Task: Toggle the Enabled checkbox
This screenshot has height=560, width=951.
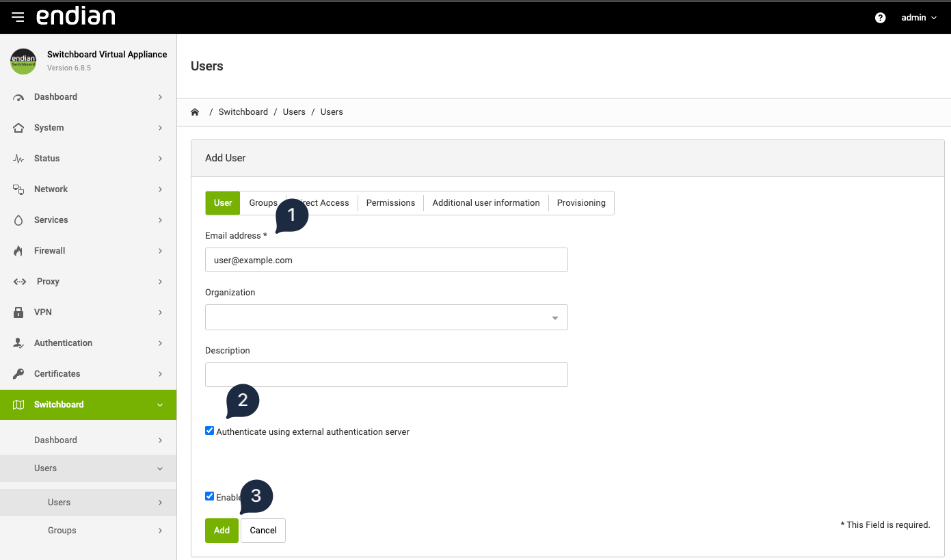Action: click(x=210, y=496)
